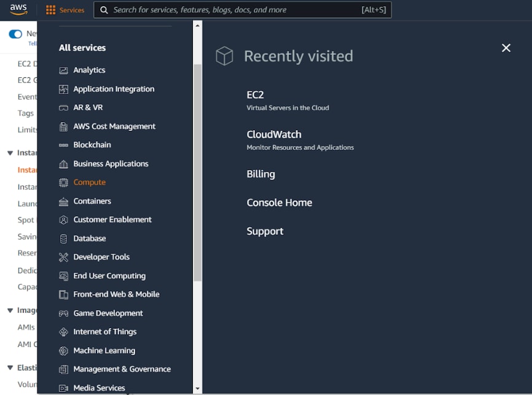Viewport: 532px width, 395px height.
Task: Select the Compute category
Action: pyautogui.click(x=89, y=182)
